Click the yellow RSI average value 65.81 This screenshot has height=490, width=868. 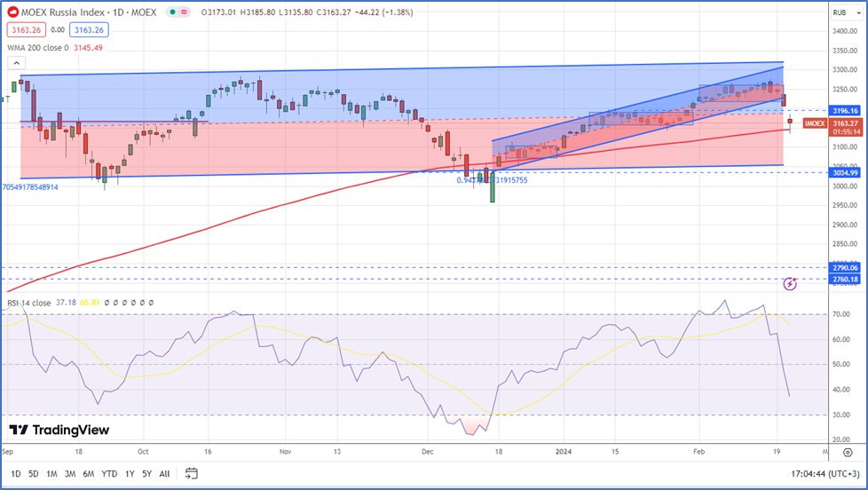[90, 303]
